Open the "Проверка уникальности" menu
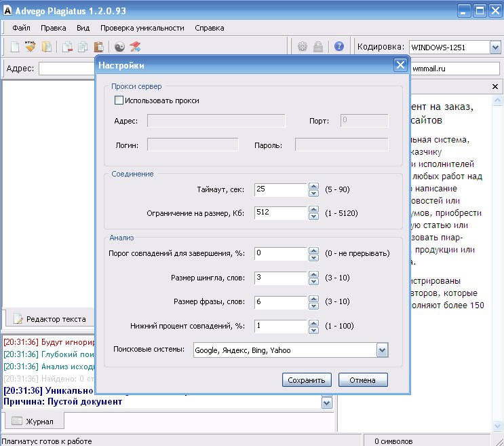 tap(142, 28)
